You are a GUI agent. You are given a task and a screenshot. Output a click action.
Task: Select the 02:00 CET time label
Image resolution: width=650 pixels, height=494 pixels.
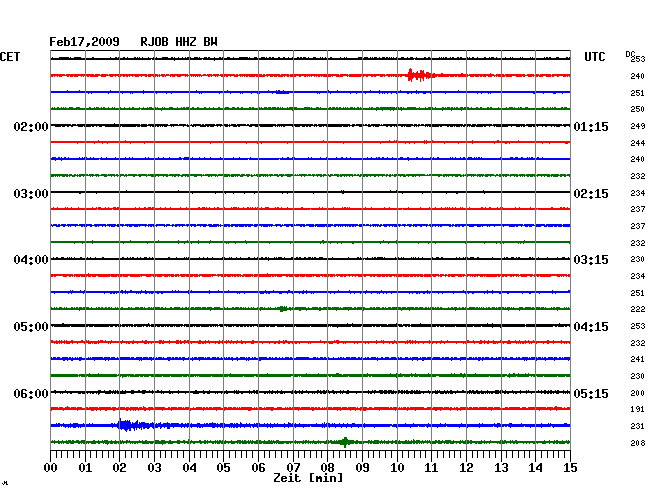tap(31, 126)
